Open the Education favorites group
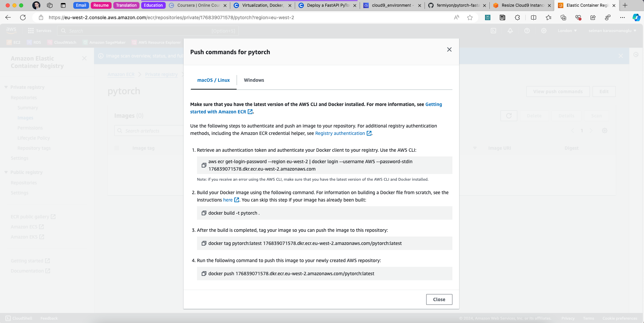This screenshot has width=644, height=323. pyautogui.click(x=153, y=5)
